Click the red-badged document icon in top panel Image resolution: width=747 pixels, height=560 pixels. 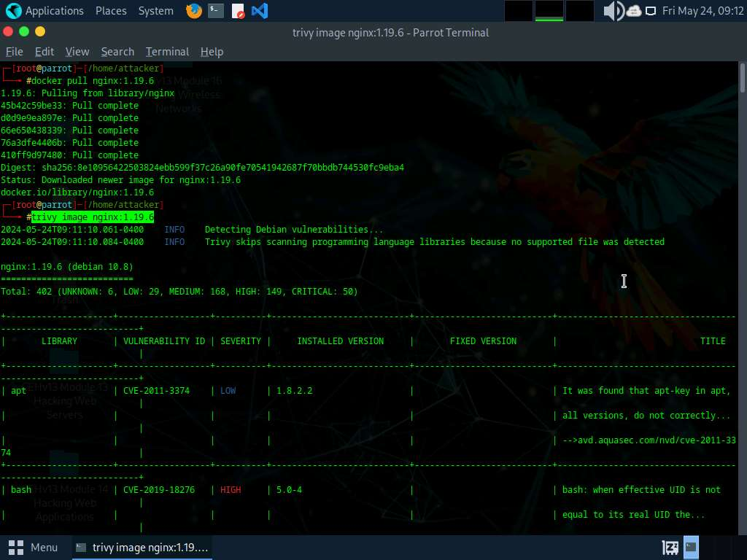point(238,11)
